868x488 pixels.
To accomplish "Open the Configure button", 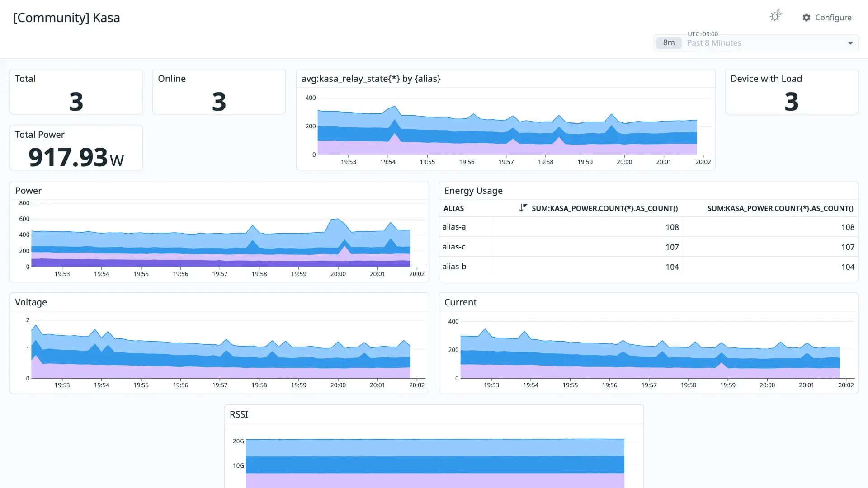I will pyautogui.click(x=827, y=18).
